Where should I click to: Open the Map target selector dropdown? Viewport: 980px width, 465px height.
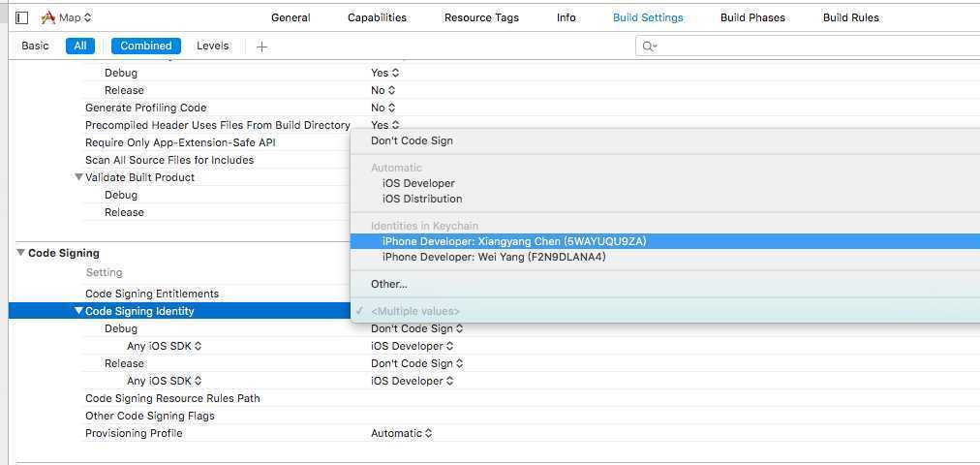point(75,17)
